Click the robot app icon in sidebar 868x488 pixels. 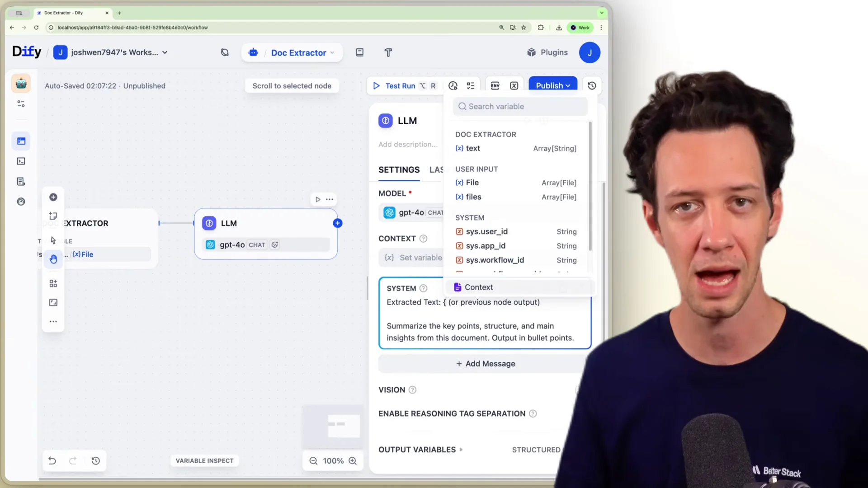21,83
